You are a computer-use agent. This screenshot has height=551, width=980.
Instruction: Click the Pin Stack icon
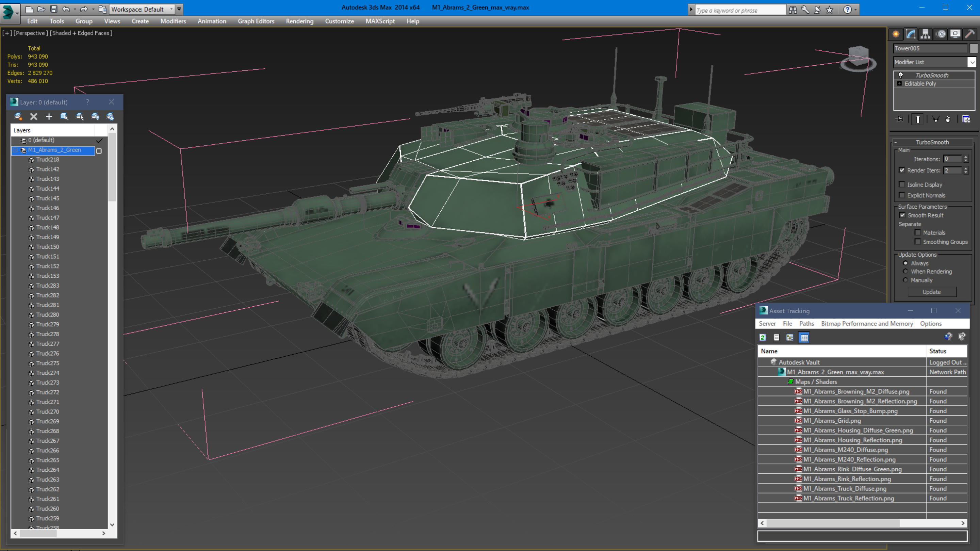[x=900, y=119]
